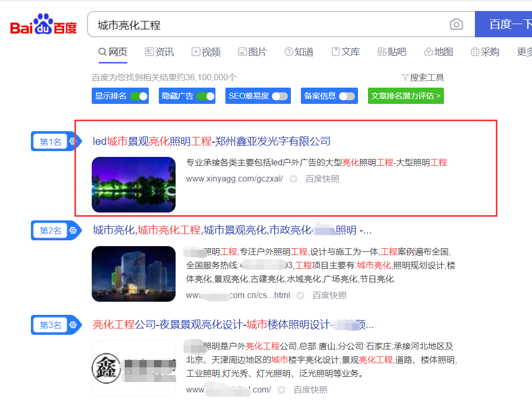Expand dropdown arrow next to third result URL
532x403 pixels.
tap(281, 390)
